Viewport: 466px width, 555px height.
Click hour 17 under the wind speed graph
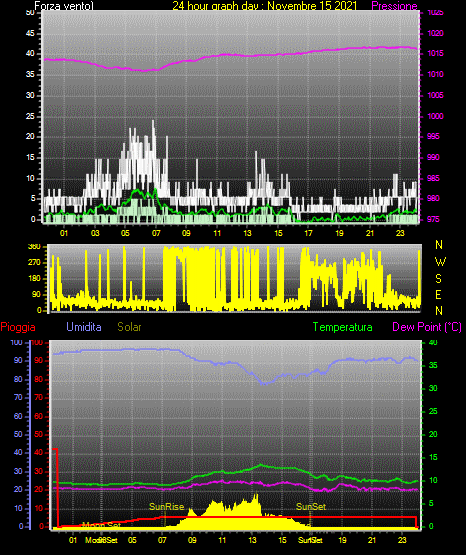click(309, 233)
